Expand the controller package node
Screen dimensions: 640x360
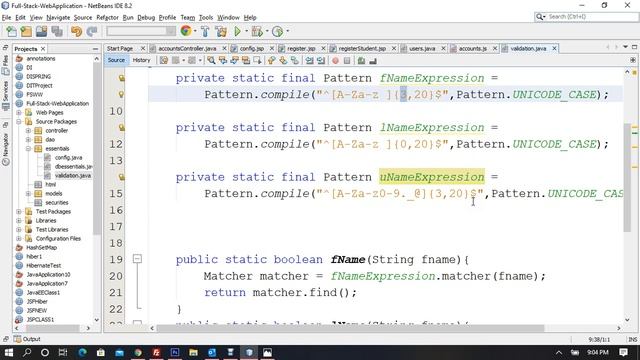pyautogui.click(x=28, y=131)
